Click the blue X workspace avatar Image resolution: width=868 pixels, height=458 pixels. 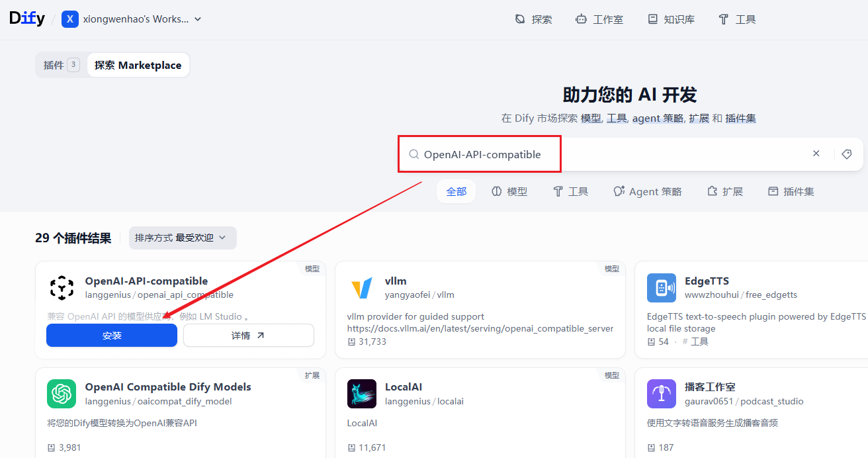tap(69, 19)
